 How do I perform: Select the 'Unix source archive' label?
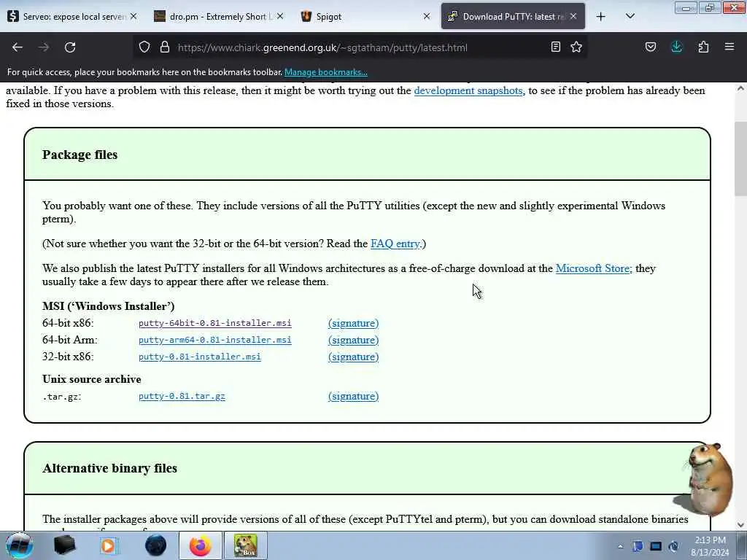coord(91,379)
